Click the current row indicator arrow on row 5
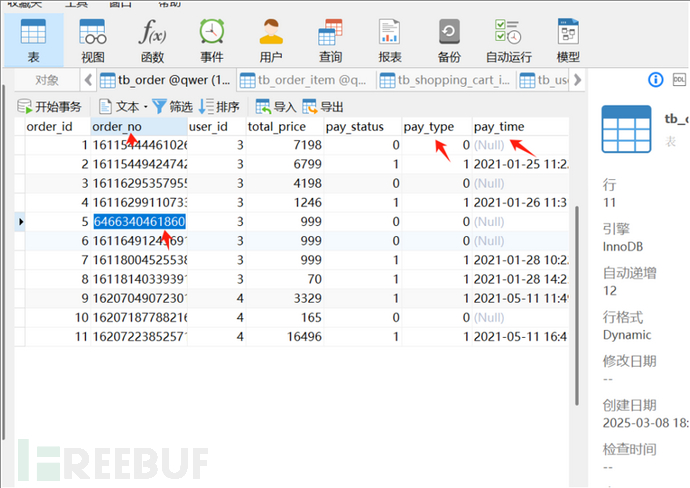This screenshot has height=488, width=690. click(20, 221)
